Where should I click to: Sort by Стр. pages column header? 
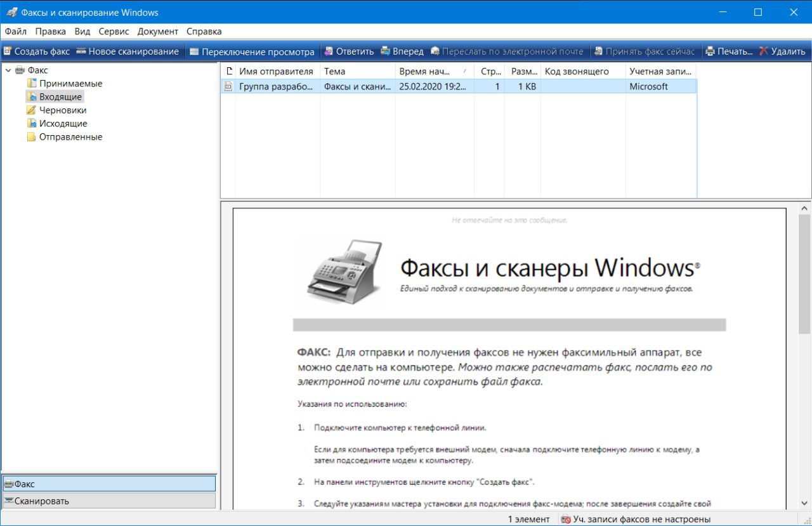[x=491, y=71]
